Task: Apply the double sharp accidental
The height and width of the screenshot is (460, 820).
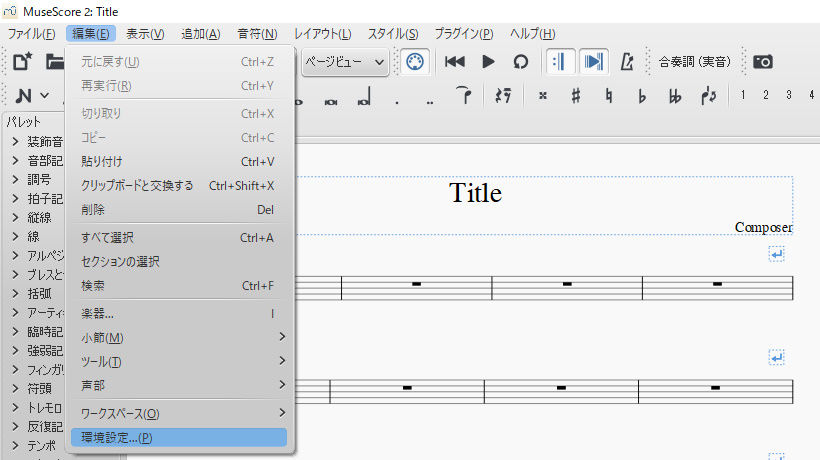Action: pos(543,96)
